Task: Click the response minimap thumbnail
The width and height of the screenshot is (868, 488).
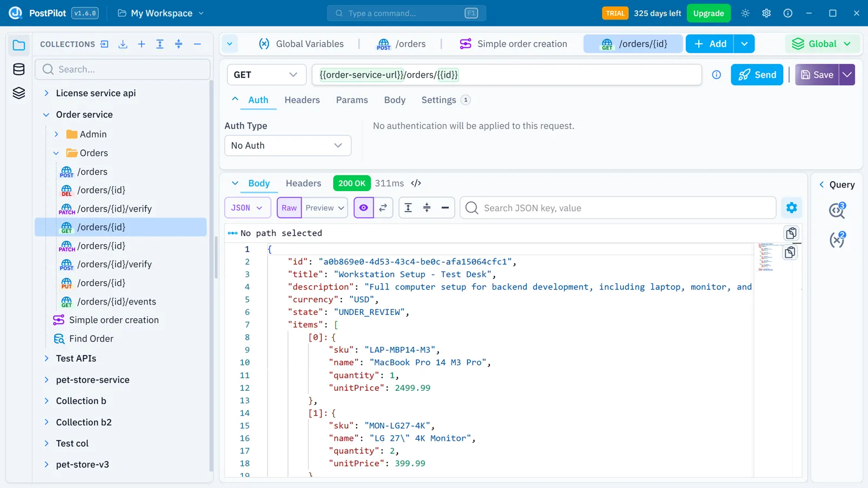Action: [766, 257]
